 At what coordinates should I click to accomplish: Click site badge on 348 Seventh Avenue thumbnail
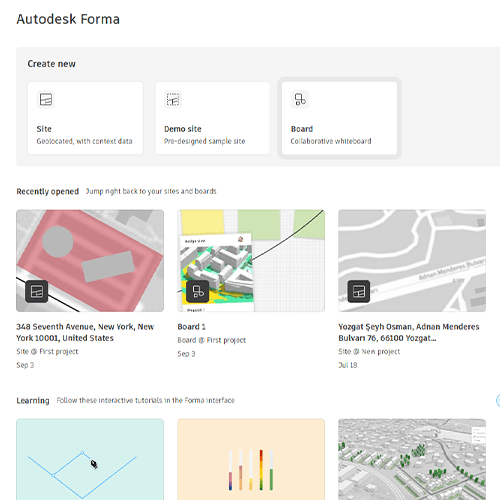(37, 291)
